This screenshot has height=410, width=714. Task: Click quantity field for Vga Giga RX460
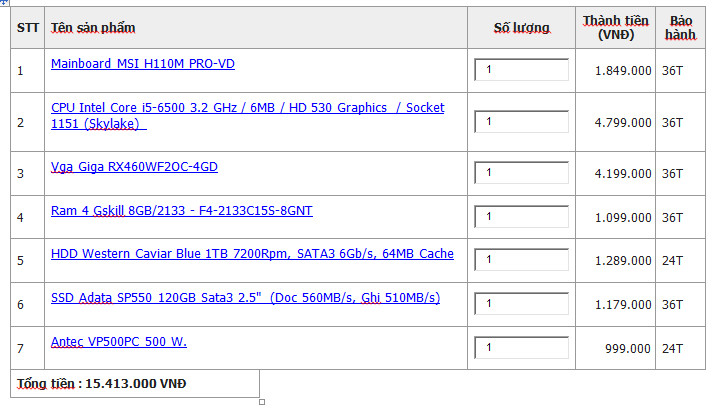(x=521, y=173)
